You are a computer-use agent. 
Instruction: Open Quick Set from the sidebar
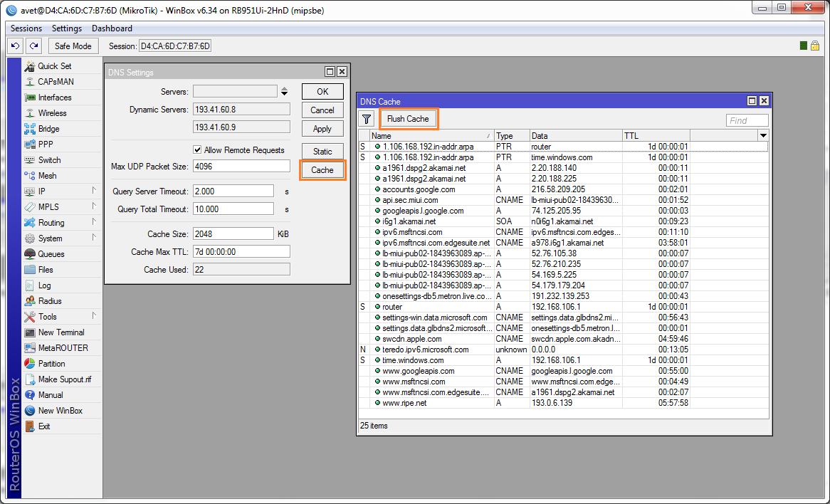(54, 66)
